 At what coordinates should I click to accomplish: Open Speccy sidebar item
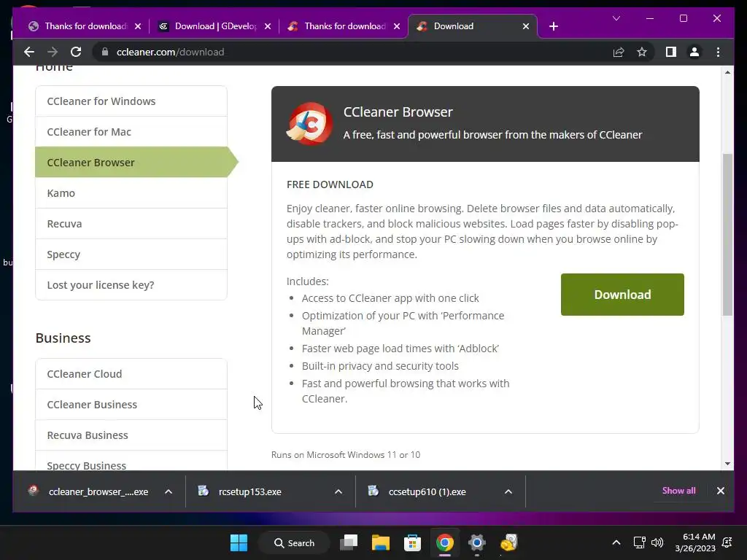[131, 254]
